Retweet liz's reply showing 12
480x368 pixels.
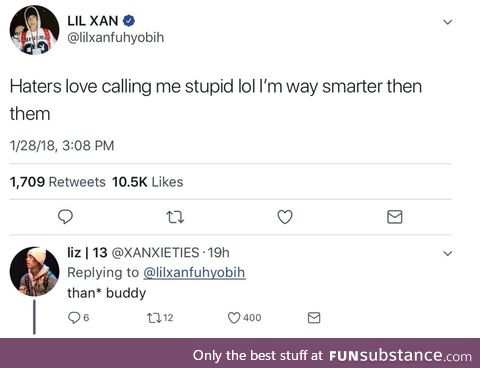pos(160,318)
